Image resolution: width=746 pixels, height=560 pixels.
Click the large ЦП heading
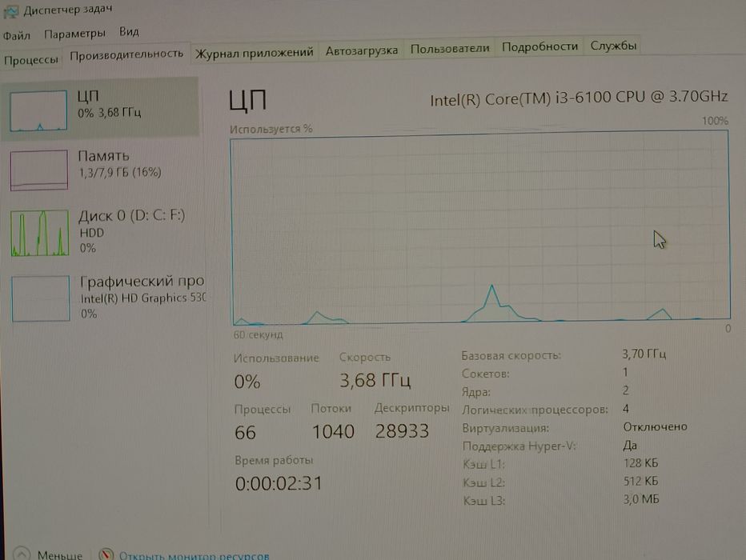247,100
